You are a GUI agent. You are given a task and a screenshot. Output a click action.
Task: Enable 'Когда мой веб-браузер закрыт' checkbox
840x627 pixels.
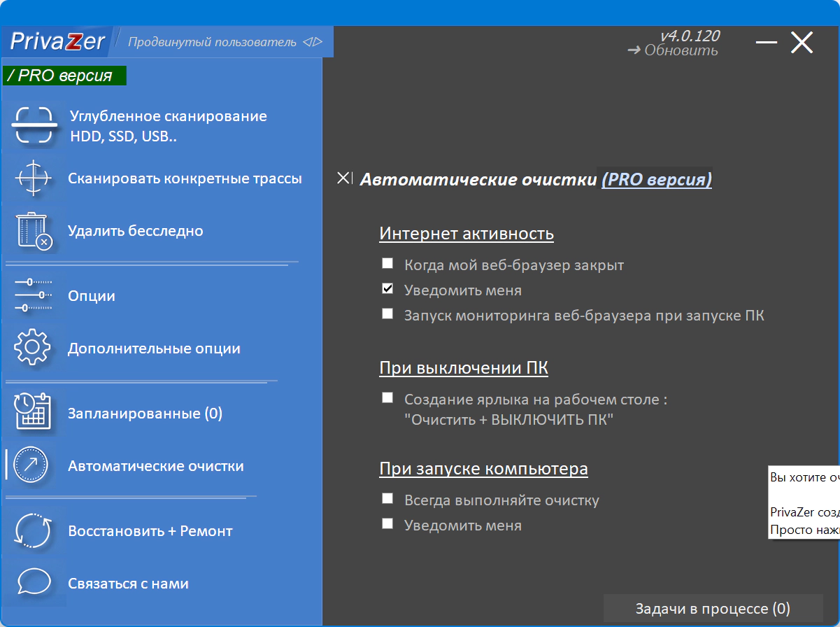pyautogui.click(x=387, y=264)
